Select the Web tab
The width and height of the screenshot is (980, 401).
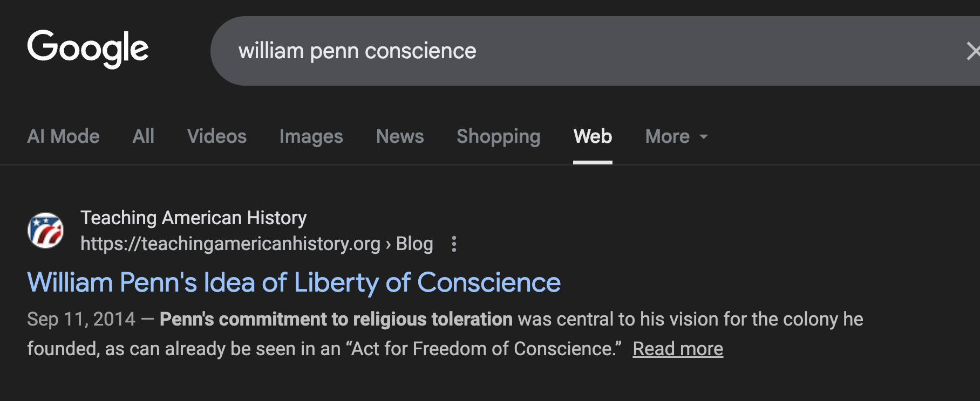pos(593,137)
